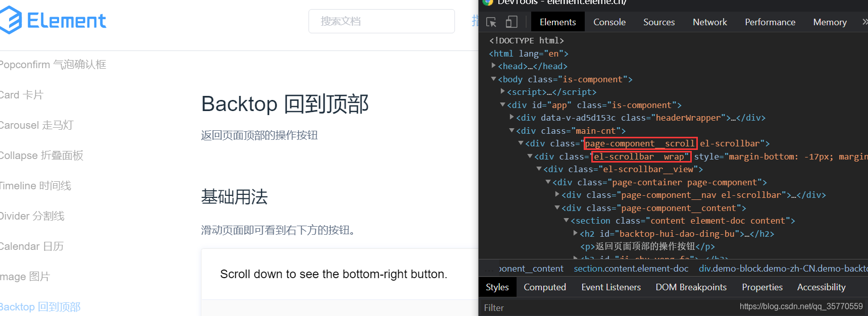Select the inspect element picker icon

coord(491,22)
